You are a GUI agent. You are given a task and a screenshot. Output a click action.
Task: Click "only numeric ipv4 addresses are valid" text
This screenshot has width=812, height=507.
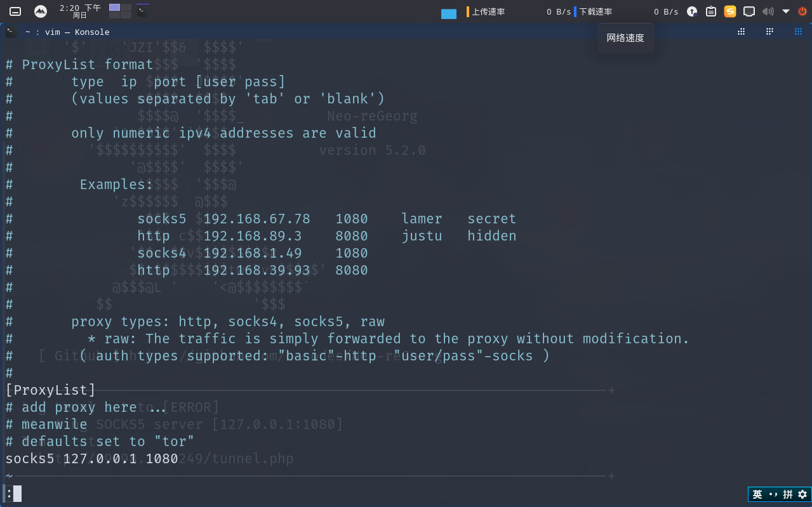(x=223, y=133)
